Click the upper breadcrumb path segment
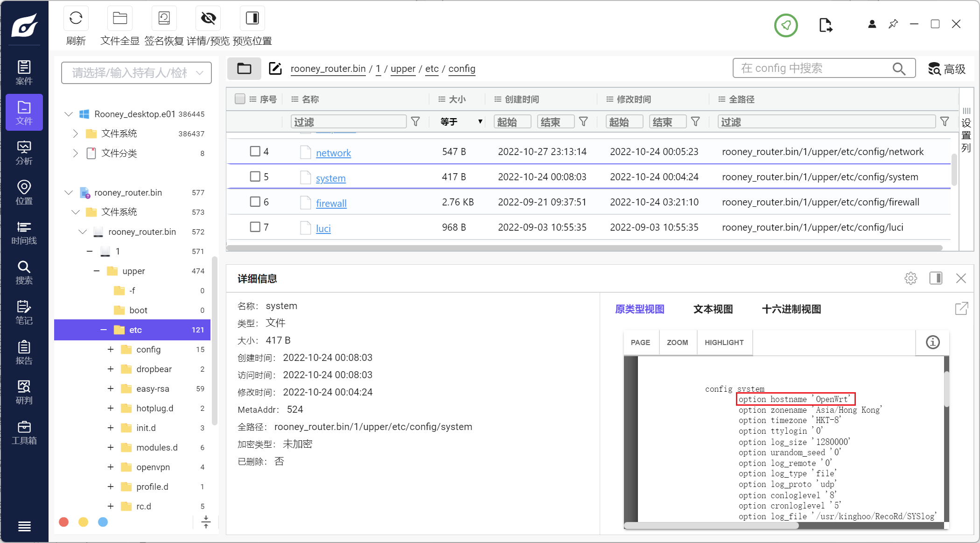The width and height of the screenshot is (980, 543). (403, 69)
